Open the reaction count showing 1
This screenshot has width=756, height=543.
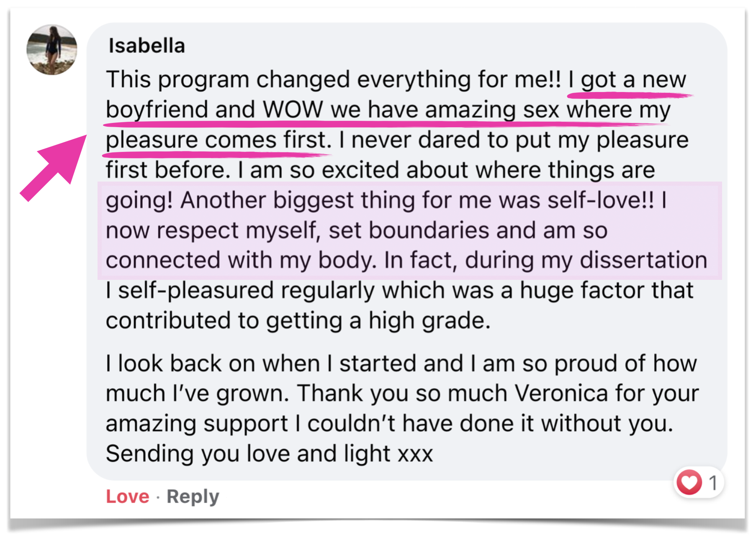[713, 483]
